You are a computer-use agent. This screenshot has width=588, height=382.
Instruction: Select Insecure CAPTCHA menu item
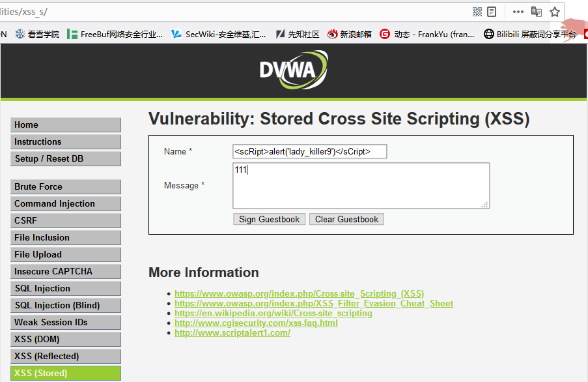click(66, 271)
